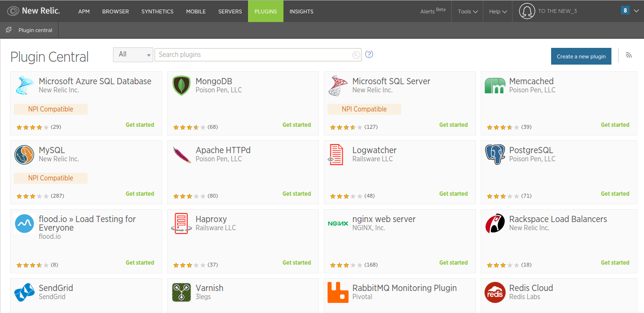Click Get started for MongoDB

tap(296, 125)
